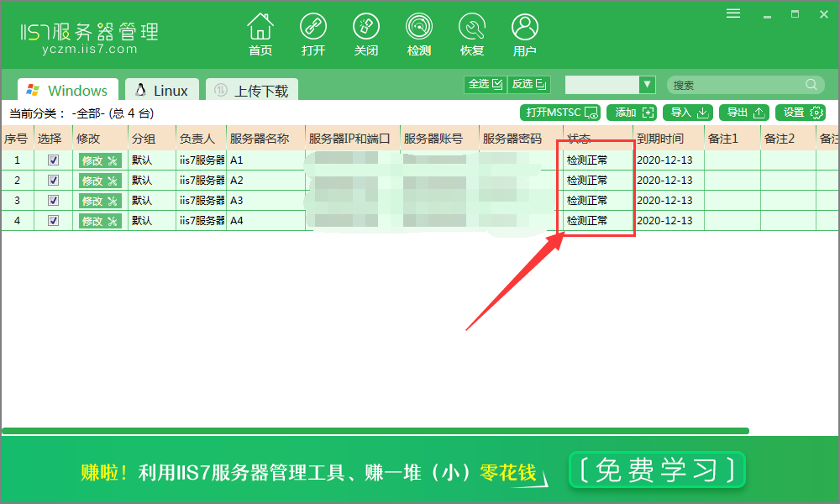The width and height of the screenshot is (840, 504).
Task: Click 添加 add server button
Action: pyautogui.click(x=633, y=113)
